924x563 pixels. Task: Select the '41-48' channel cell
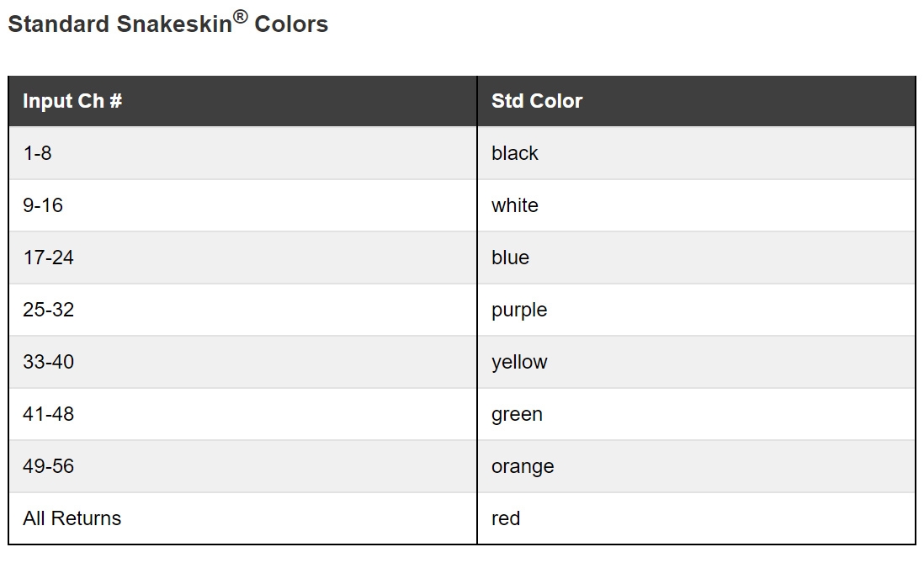pyautogui.click(x=48, y=414)
